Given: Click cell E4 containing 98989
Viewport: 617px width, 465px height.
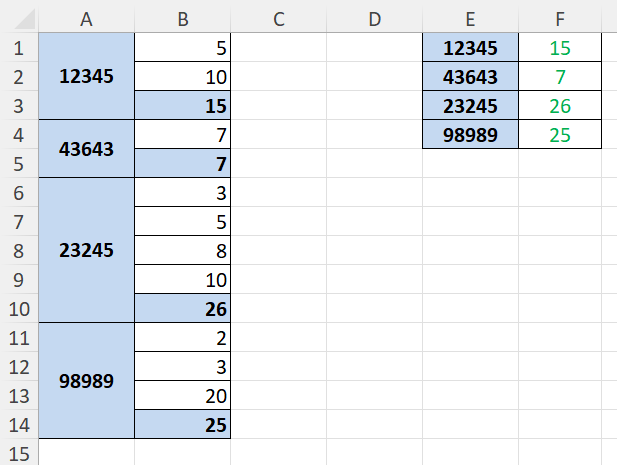Looking at the screenshot, I should (x=471, y=135).
